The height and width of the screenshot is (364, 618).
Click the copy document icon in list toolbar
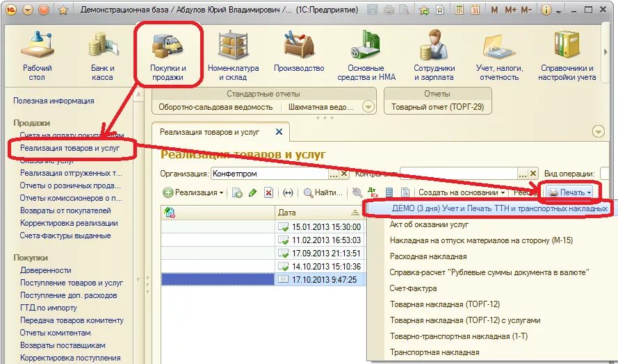pos(237,192)
